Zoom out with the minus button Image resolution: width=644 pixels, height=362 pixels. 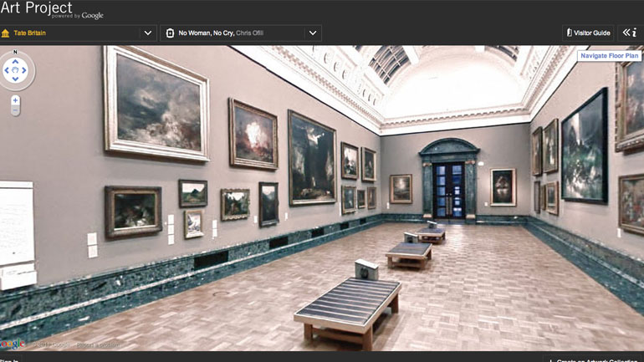(x=15, y=110)
